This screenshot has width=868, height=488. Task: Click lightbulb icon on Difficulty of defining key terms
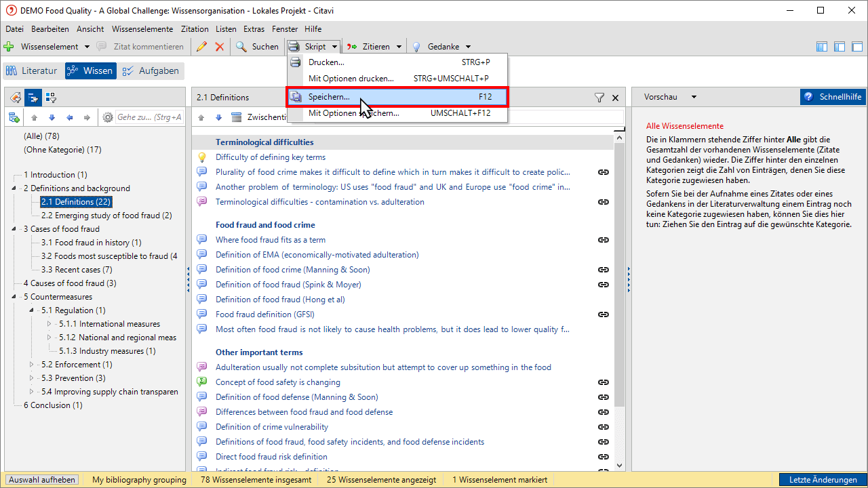[201, 157]
